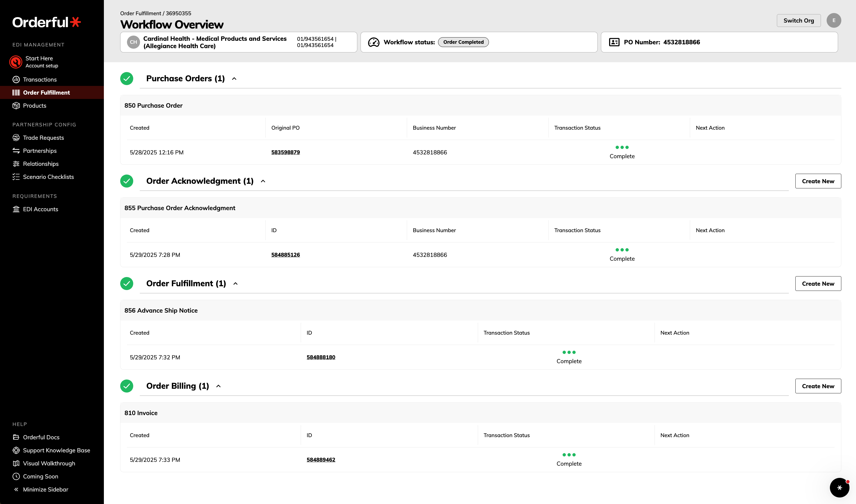856x504 pixels.
Task: Click created date 5/29/2025 7:33 PM
Action: (155, 460)
